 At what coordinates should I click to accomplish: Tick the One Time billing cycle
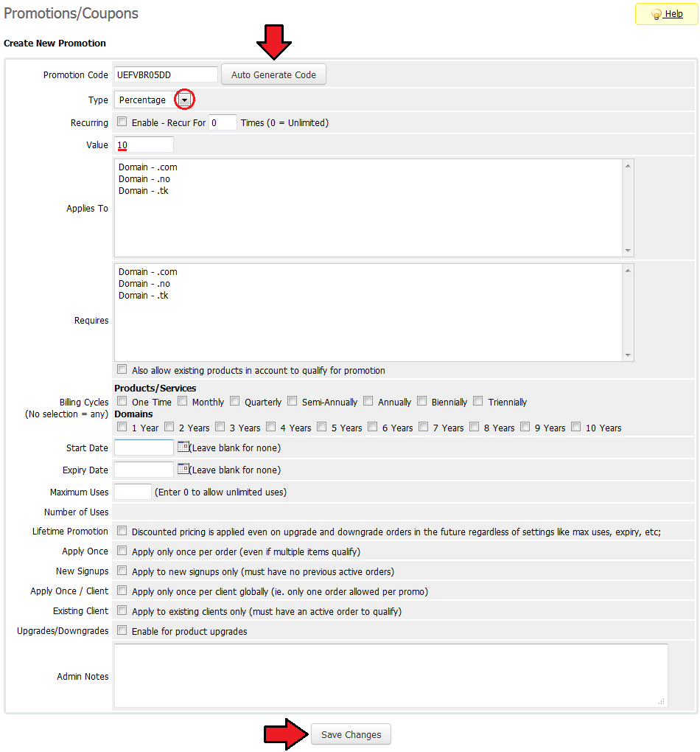click(122, 401)
